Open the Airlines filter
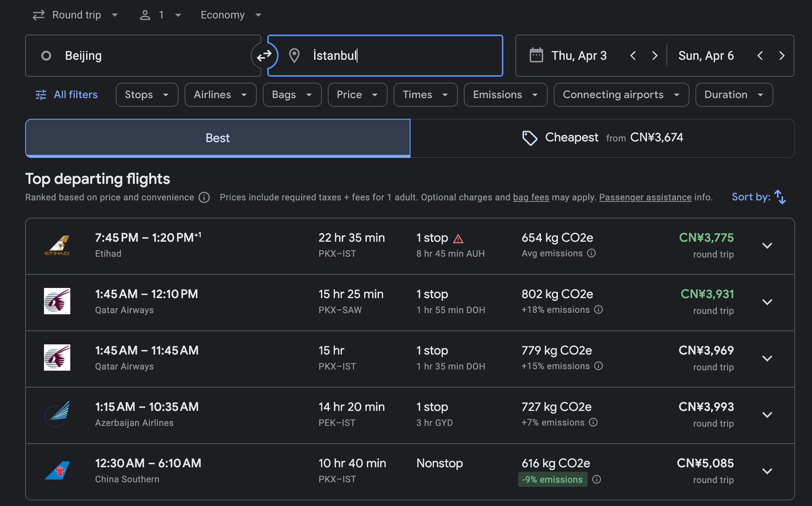812x506 pixels. pyautogui.click(x=221, y=95)
